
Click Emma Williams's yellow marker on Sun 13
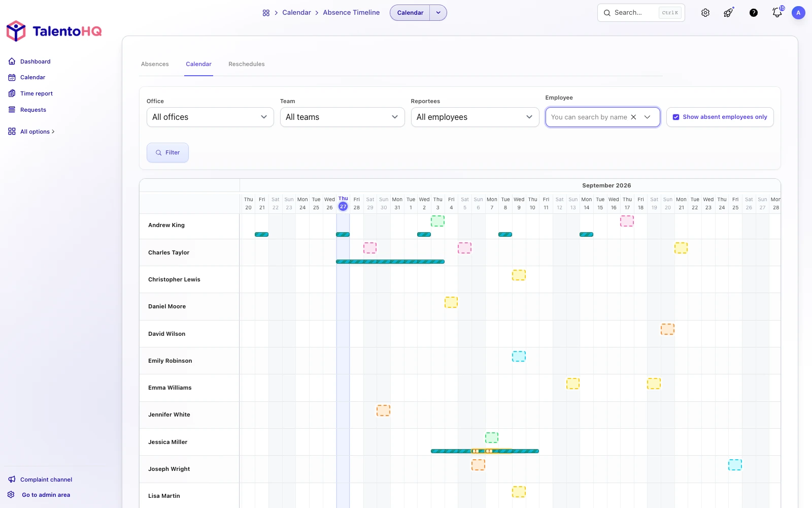pos(573,384)
